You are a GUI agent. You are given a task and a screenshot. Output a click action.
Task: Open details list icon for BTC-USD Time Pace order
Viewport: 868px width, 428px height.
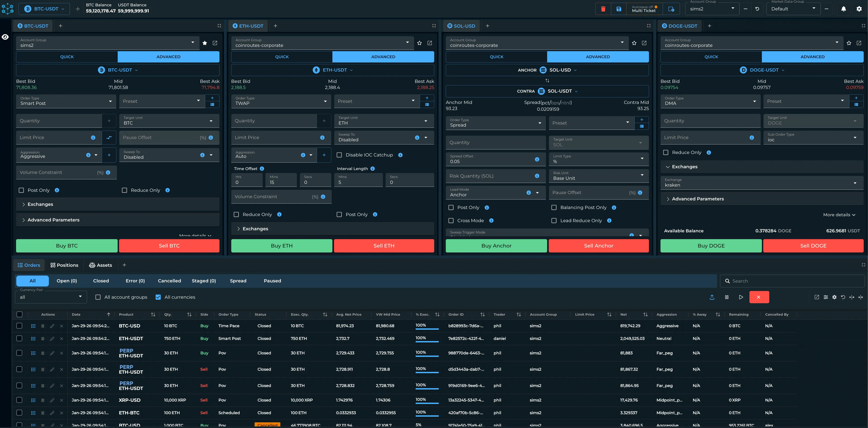pyautogui.click(x=33, y=326)
